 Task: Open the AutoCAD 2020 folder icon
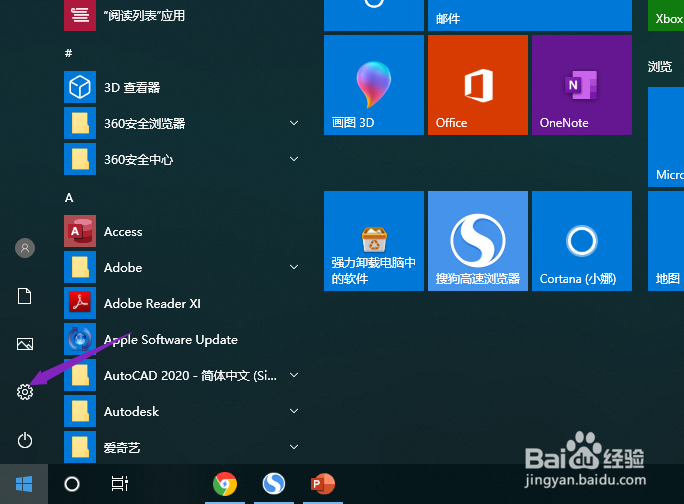coord(80,375)
